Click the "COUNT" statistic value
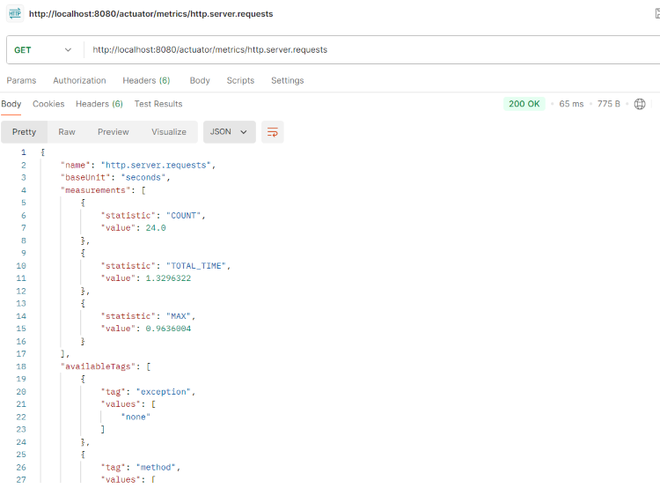The width and height of the screenshot is (660, 488). [x=184, y=216]
